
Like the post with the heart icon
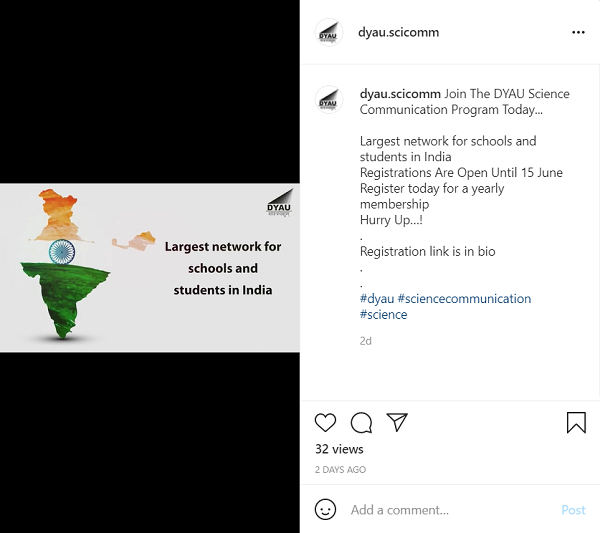tap(325, 423)
